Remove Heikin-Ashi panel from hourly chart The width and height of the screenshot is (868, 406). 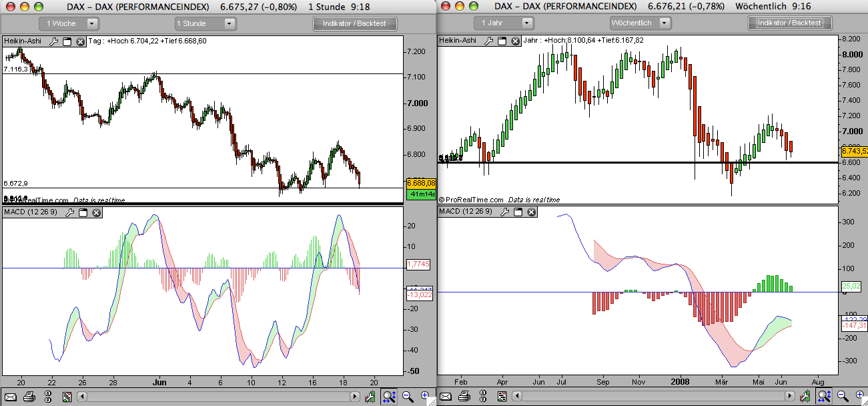[x=80, y=41]
